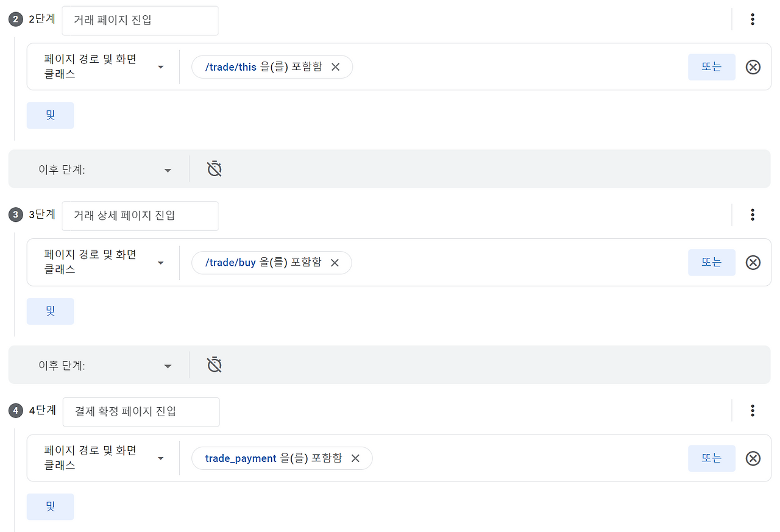Open the three-dot menu for step 2

coord(753,19)
